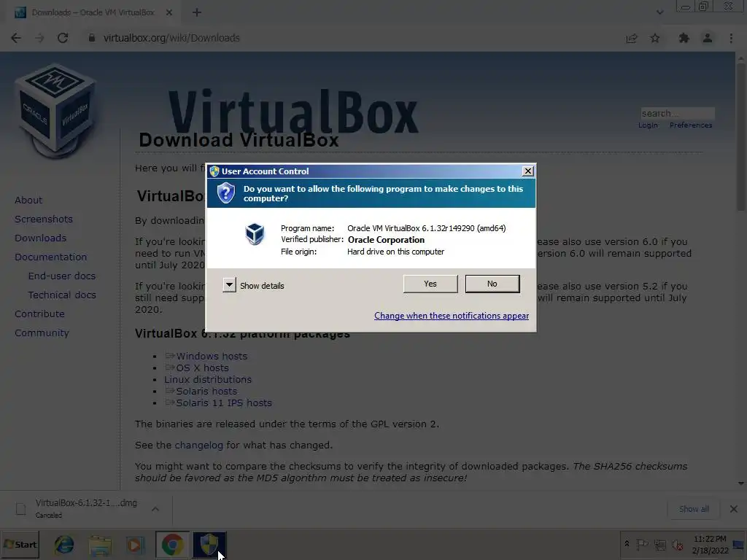The image size is (747, 560).
Task: Open the changelog link
Action: coord(198,446)
